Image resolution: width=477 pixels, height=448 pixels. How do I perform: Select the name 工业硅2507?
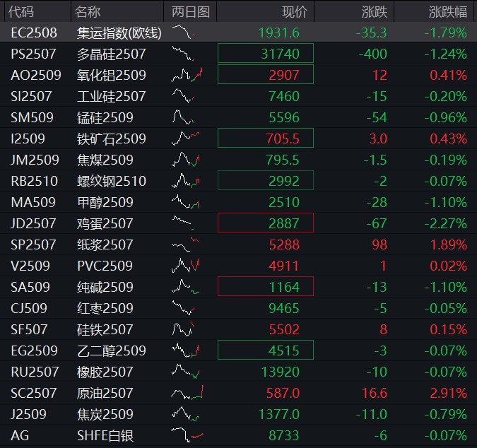pyautogui.click(x=112, y=96)
